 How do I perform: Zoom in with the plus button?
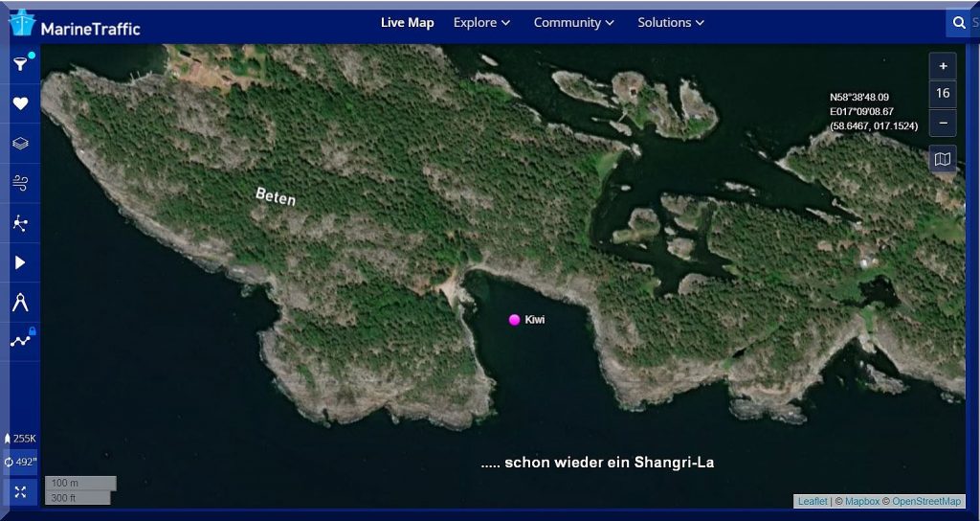(943, 66)
